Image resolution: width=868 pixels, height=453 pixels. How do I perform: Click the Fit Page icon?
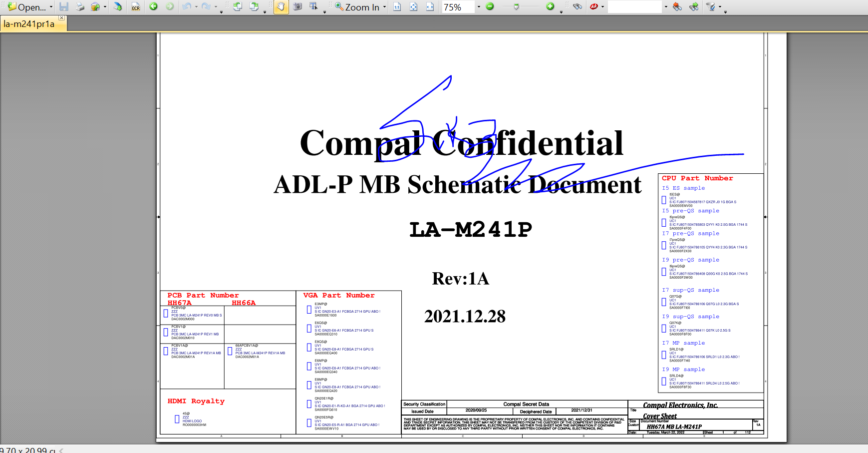coord(414,7)
